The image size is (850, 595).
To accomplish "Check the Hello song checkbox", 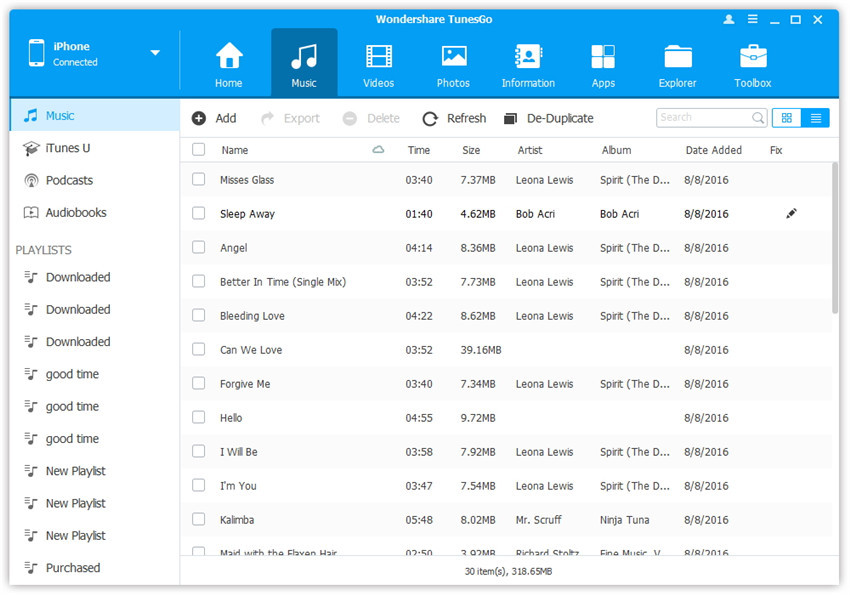I will point(198,417).
